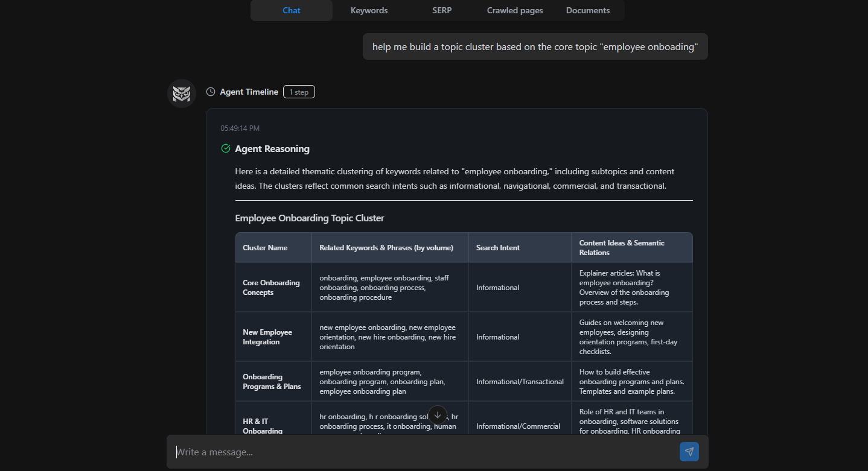This screenshot has width=868, height=471.
Task: Select the currently active Chat tab
Action: 291,10
